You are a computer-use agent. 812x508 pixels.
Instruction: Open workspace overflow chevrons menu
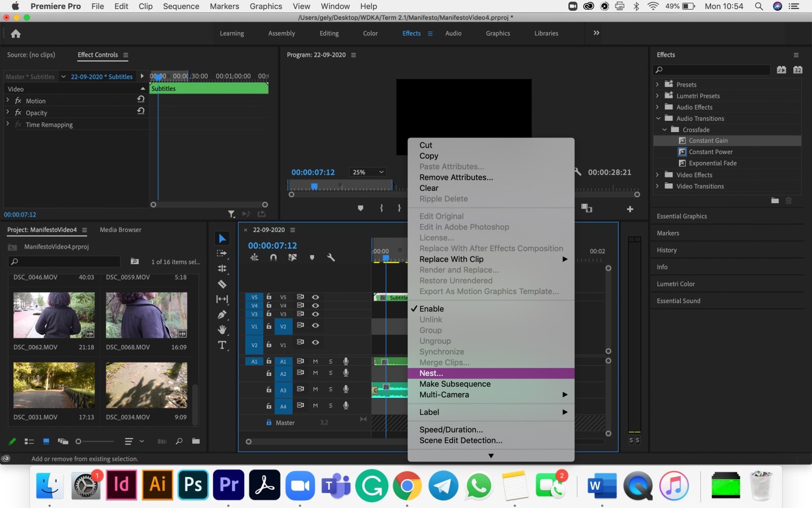point(596,33)
